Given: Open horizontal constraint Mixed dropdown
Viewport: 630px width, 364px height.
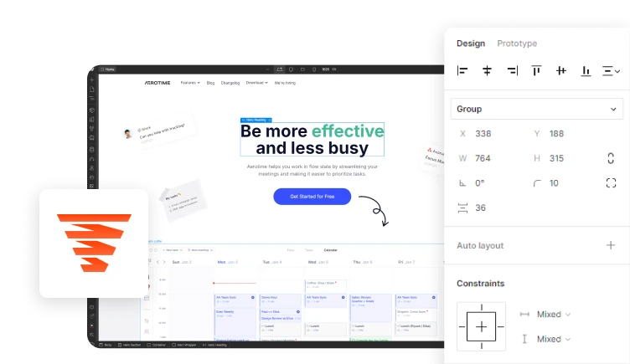Looking at the screenshot, I should 553,315.
